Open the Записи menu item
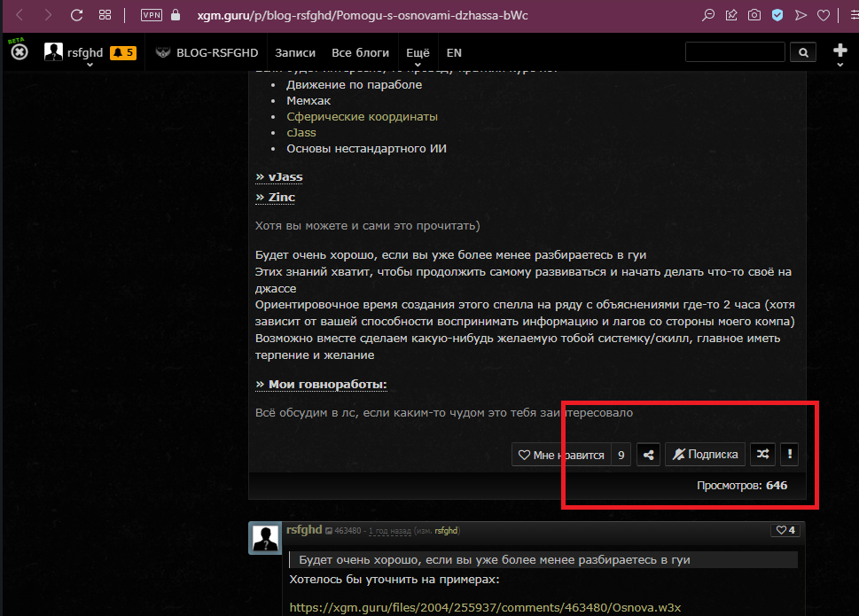 click(x=295, y=52)
